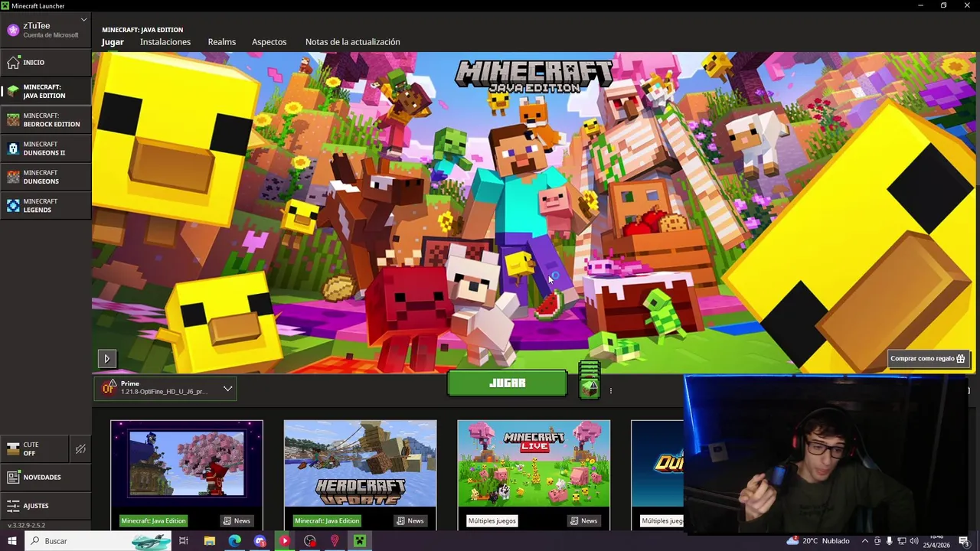Image resolution: width=980 pixels, height=551 pixels.
Task: Open the Novedades panel
Action: (x=45, y=477)
